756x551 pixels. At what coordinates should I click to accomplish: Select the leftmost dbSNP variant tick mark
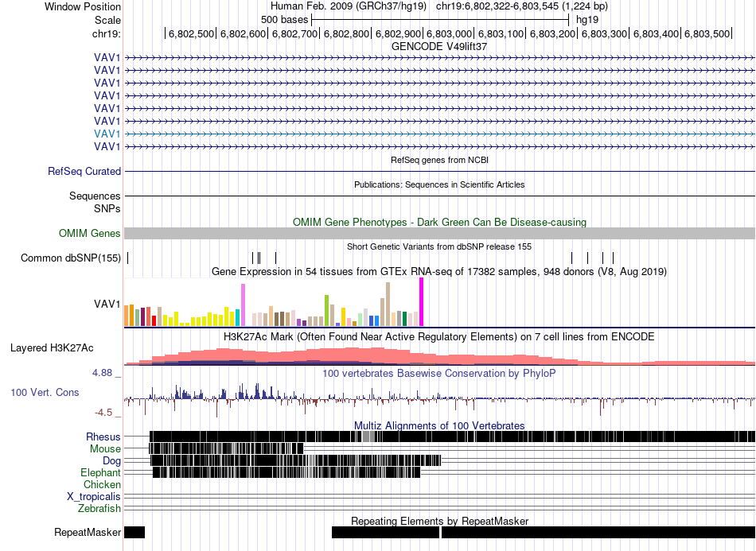tap(128, 258)
